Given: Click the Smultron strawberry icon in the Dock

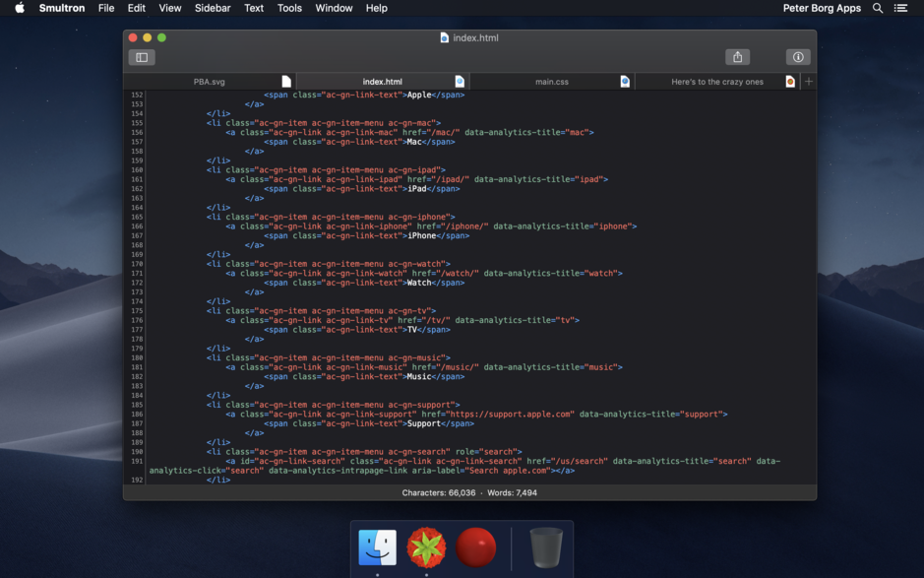Looking at the screenshot, I should coord(427,547).
